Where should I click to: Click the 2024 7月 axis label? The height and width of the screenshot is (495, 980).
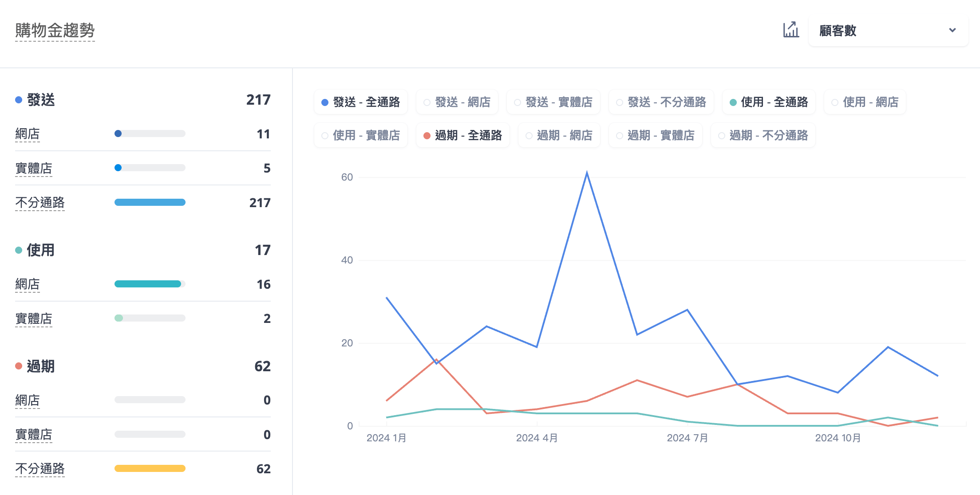point(687,438)
